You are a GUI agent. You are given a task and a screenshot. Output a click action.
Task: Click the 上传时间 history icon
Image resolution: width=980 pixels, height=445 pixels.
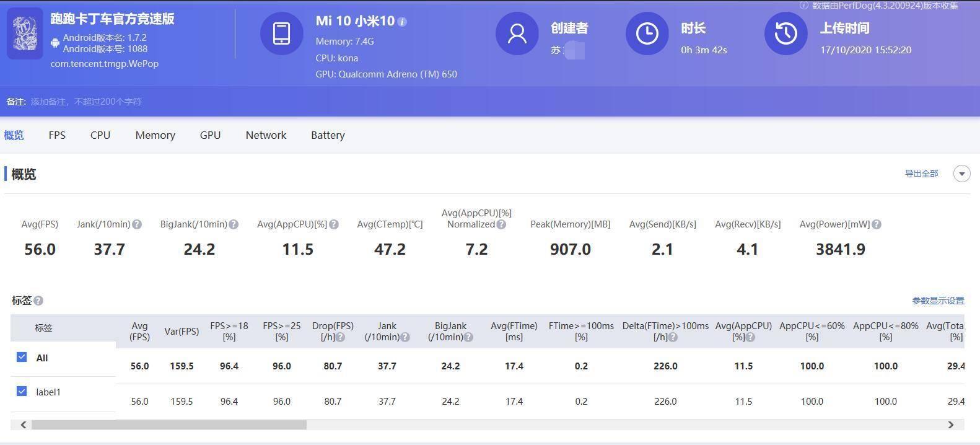[x=785, y=33]
